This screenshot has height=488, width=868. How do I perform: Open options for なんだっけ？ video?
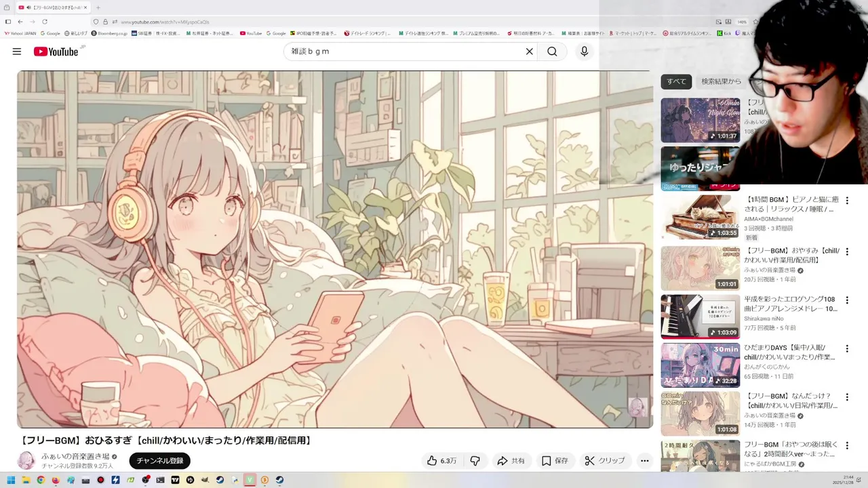coord(847,396)
